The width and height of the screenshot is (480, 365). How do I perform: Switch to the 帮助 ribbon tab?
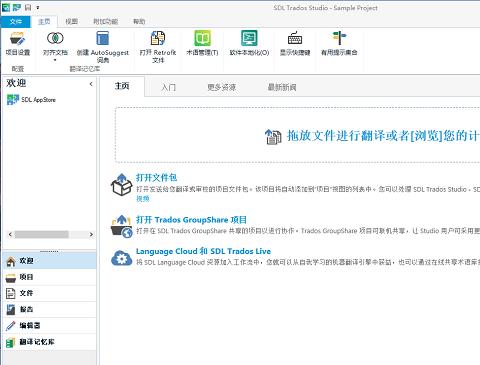pyautogui.click(x=139, y=22)
